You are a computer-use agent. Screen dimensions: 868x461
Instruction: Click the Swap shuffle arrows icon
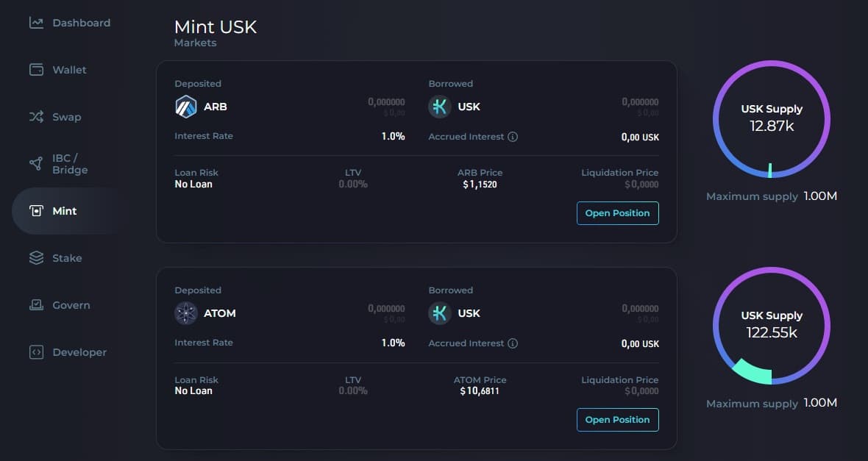(36, 117)
